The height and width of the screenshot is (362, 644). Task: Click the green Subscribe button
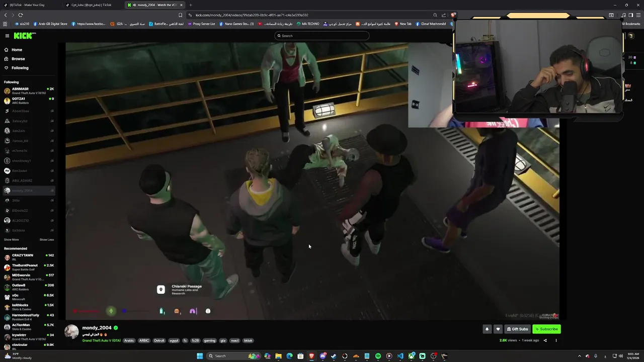(546, 329)
